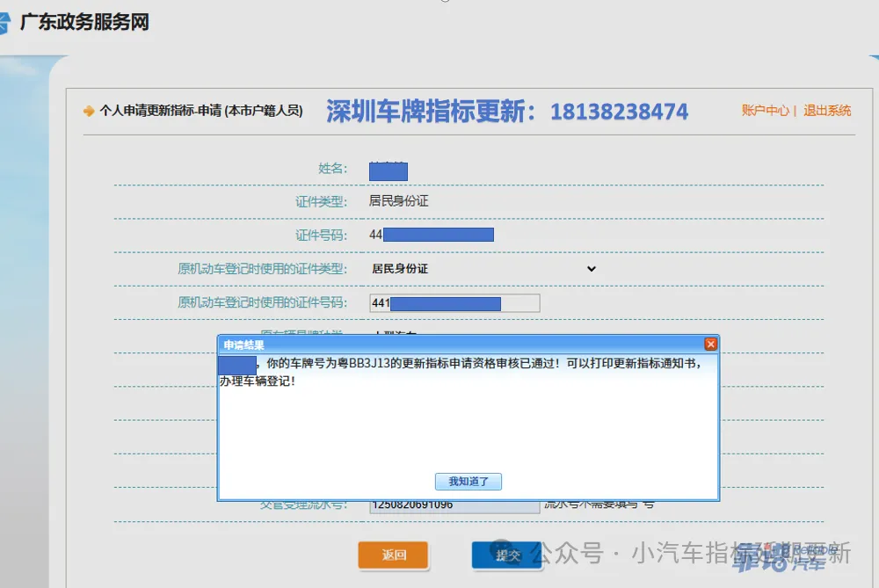
Task: Click the WeChat 公众号 icon in the watermark
Action: point(504,553)
